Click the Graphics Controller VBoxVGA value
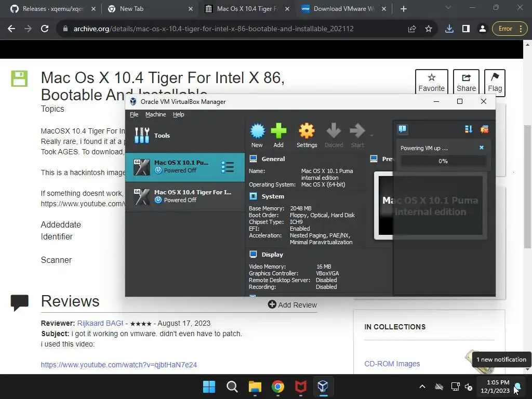This screenshot has width=532, height=399. click(x=327, y=273)
